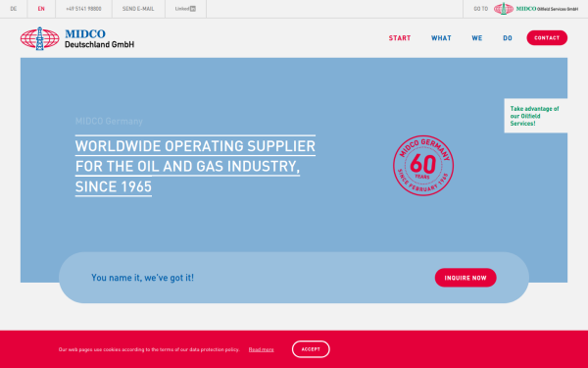Click the 'You name it, we've got it!' text
The image size is (588, 368).
pyautogui.click(x=142, y=278)
